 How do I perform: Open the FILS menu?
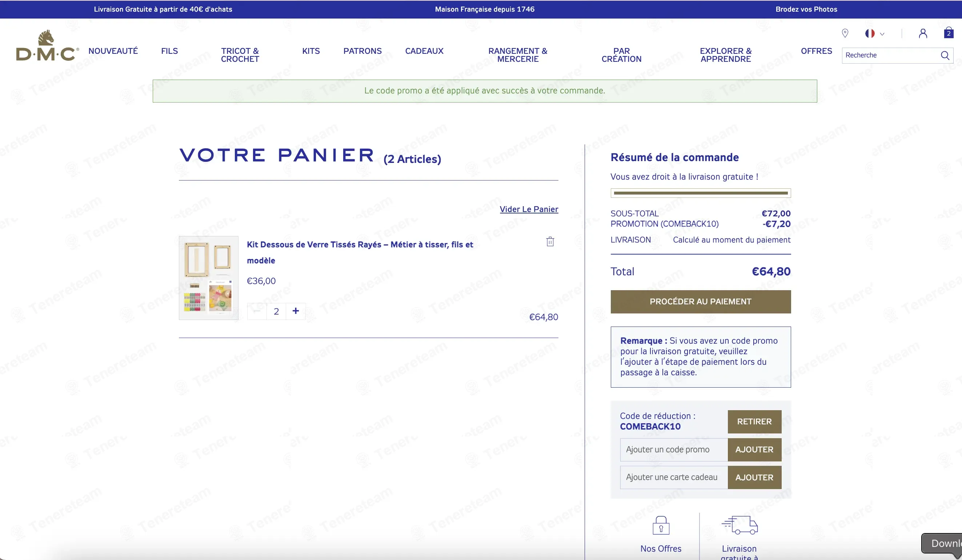pos(169,51)
